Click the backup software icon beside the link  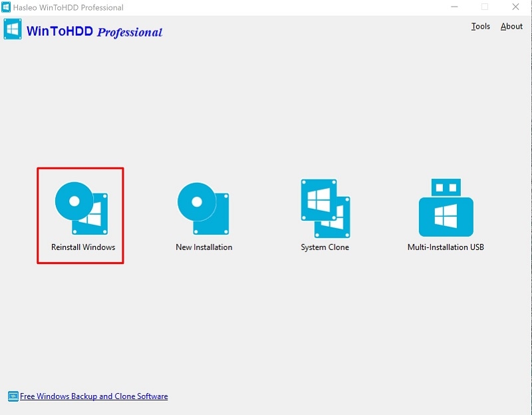click(13, 396)
